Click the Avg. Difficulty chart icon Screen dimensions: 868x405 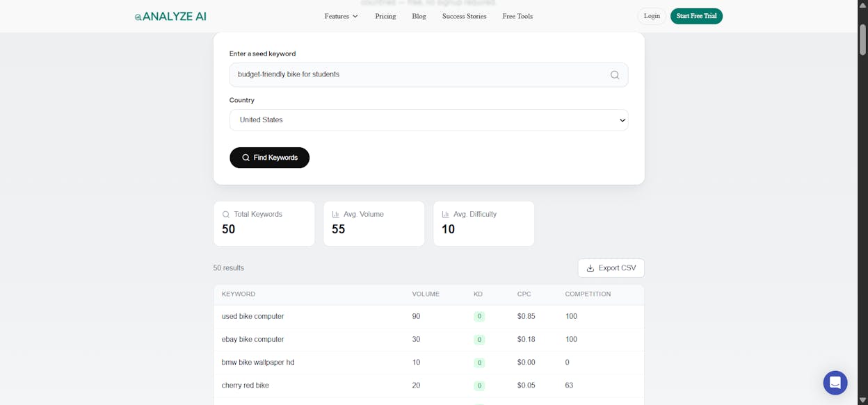446,215
